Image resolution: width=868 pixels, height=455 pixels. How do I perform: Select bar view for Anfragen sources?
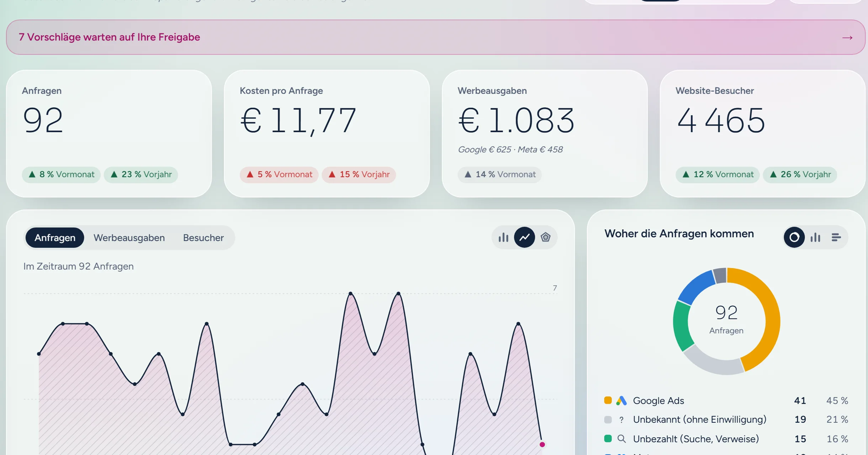tap(815, 237)
